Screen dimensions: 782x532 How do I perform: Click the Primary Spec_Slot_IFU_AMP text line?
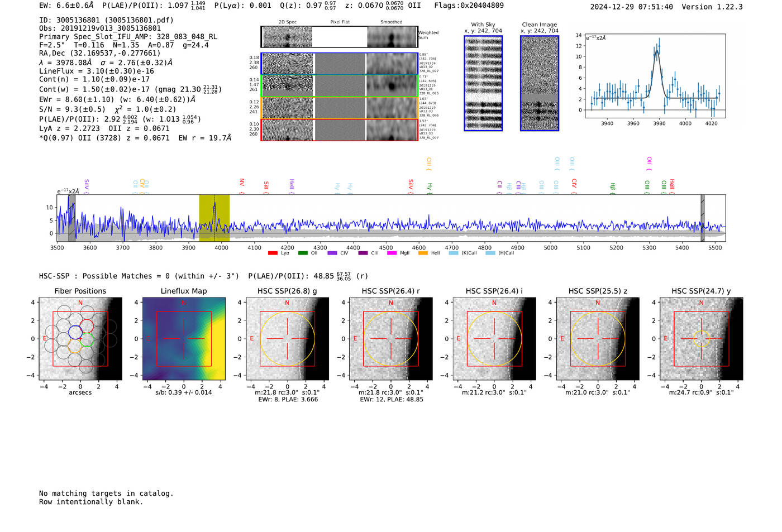click(x=128, y=37)
